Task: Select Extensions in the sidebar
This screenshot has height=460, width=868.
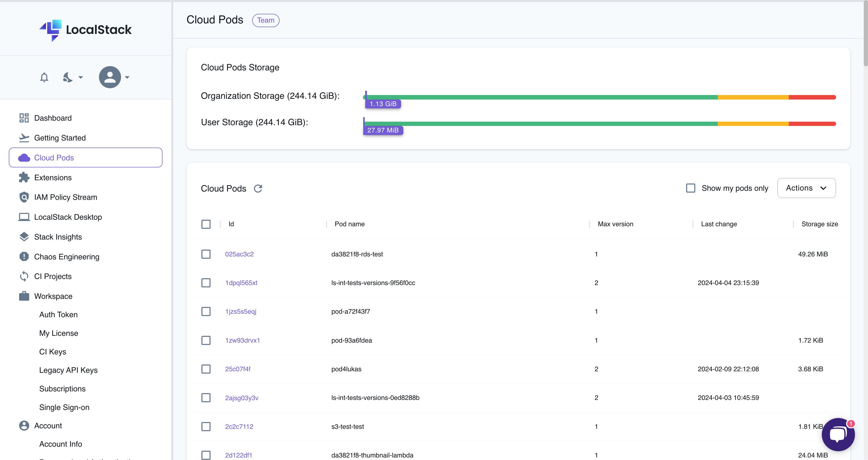Action: point(53,177)
